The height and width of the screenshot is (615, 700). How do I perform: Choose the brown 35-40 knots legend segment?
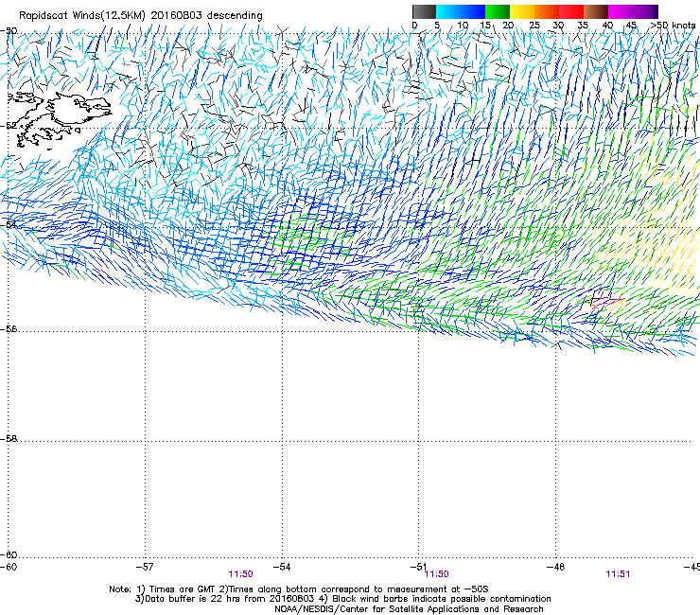pos(596,11)
